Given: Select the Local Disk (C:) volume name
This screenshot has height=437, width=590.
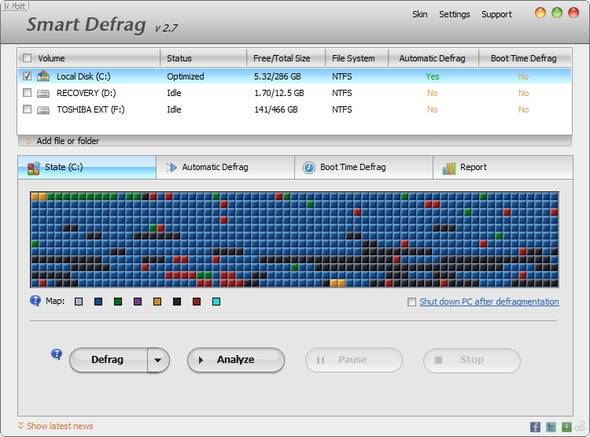Looking at the screenshot, I should coord(84,76).
